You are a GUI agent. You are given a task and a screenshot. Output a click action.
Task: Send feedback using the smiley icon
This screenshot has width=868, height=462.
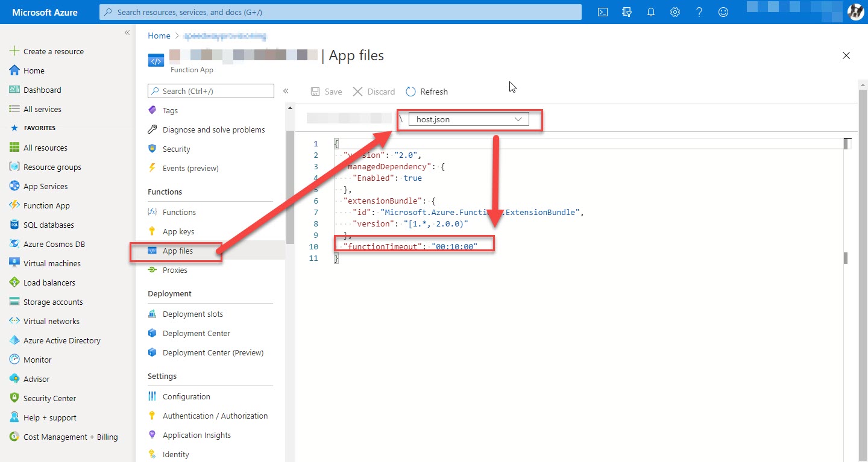723,11
